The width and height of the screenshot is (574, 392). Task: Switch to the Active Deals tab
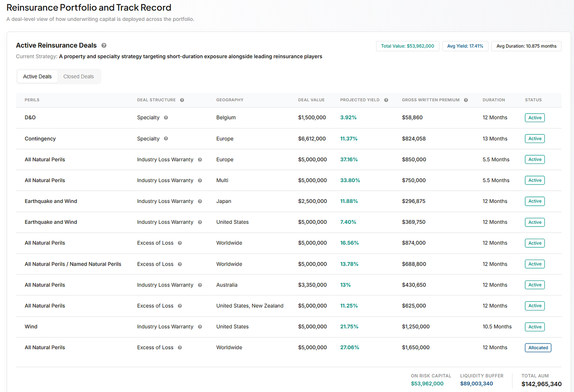tap(37, 76)
